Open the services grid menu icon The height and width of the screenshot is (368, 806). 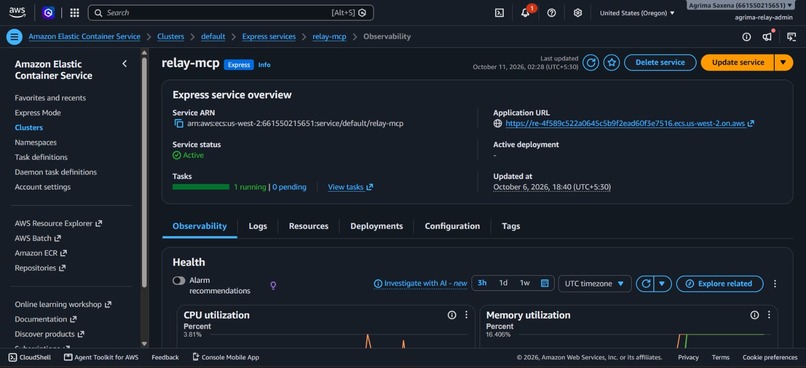pos(75,13)
